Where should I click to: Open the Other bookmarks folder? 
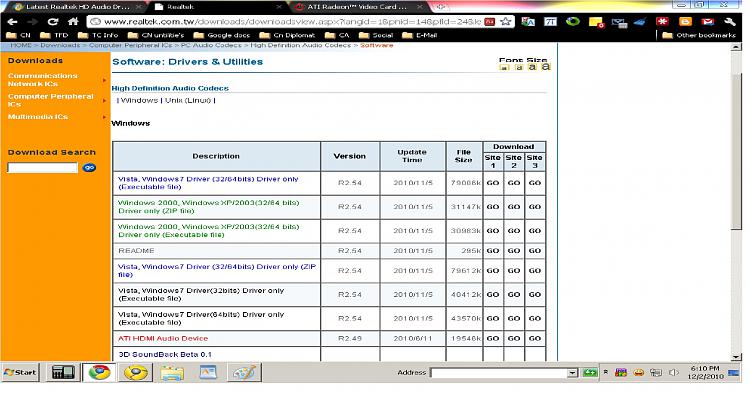coord(699,35)
